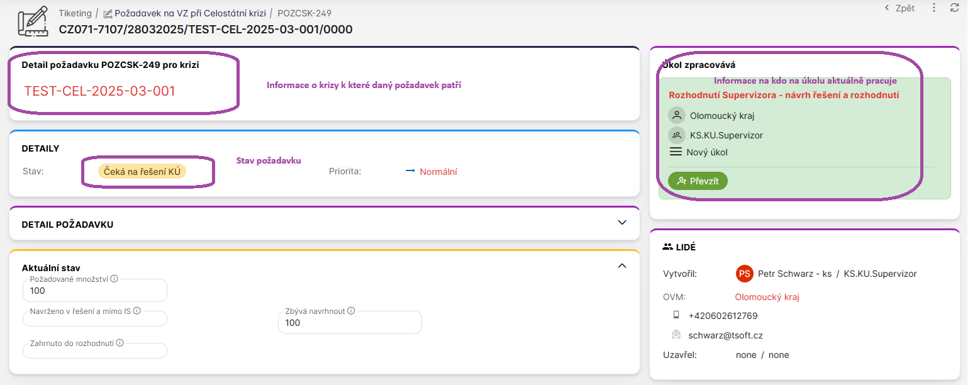
Task: Click the refresh icon in top right
Action: click(x=954, y=8)
